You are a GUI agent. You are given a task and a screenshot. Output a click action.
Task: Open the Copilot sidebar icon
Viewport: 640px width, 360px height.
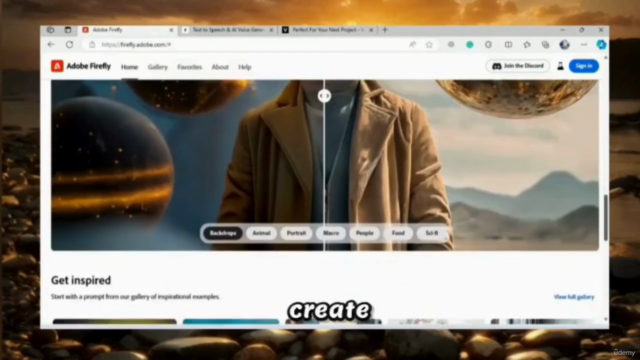(x=601, y=44)
